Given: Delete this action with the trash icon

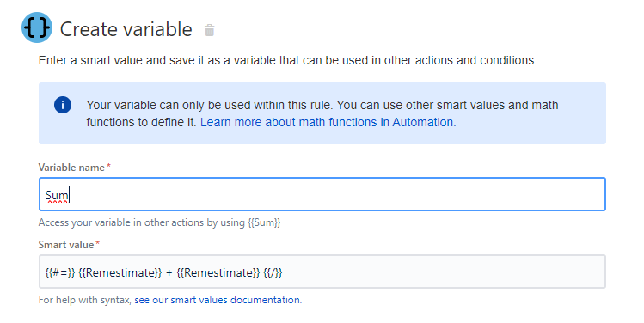Looking at the screenshot, I should (210, 30).
